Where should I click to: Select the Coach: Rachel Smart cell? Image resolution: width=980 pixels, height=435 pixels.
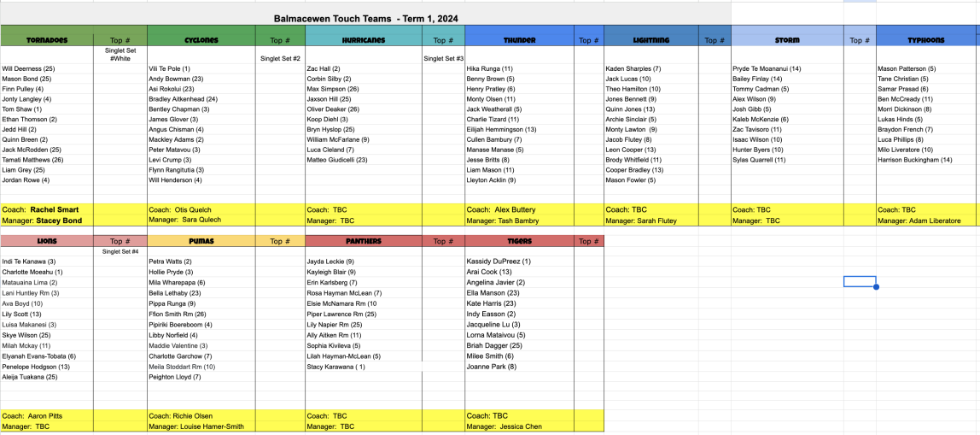pyautogui.click(x=47, y=209)
